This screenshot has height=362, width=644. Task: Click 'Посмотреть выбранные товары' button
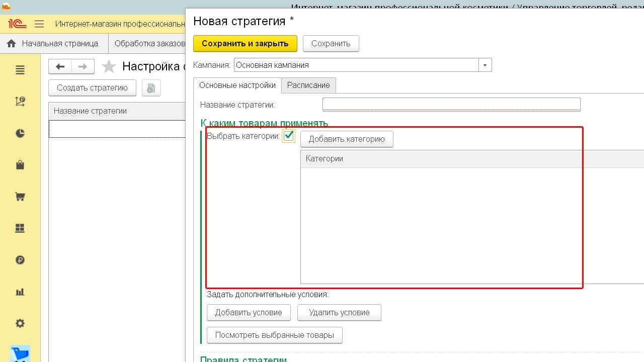point(274,335)
